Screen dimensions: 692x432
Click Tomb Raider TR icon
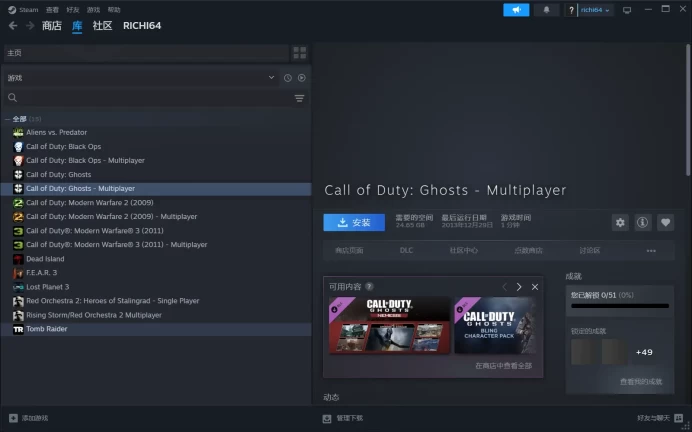[x=18, y=329]
